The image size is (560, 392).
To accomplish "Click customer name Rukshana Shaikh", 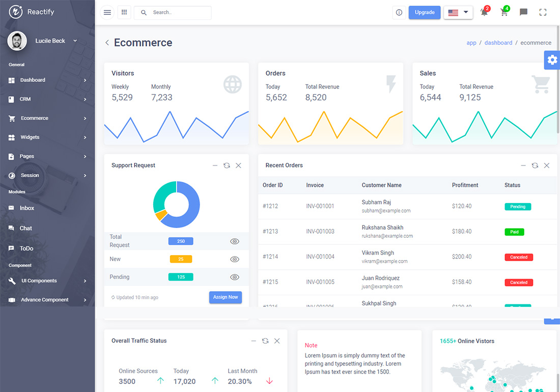I will click(x=382, y=228).
